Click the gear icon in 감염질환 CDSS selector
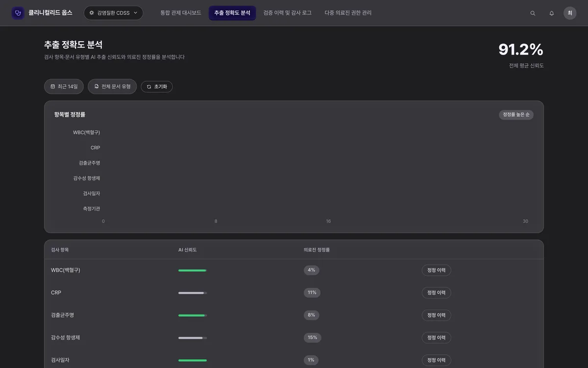This screenshot has width=588, height=368. (92, 13)
